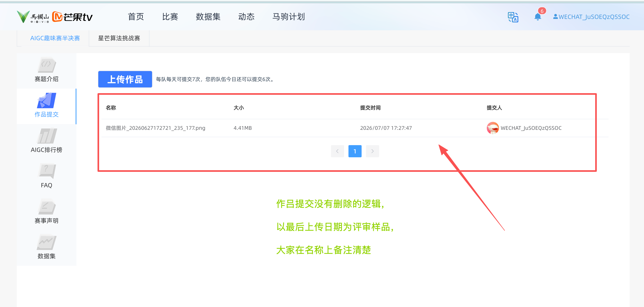Open the 赛题介绍 sidebar icon
644x307 pixels.
point(47,65)
